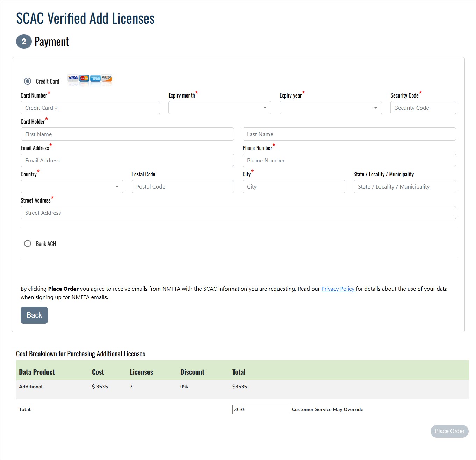The height and width of the screenshot is (460, 476).
Task: Focus the Credit Card number field
Action: click(x=90, y=108)
